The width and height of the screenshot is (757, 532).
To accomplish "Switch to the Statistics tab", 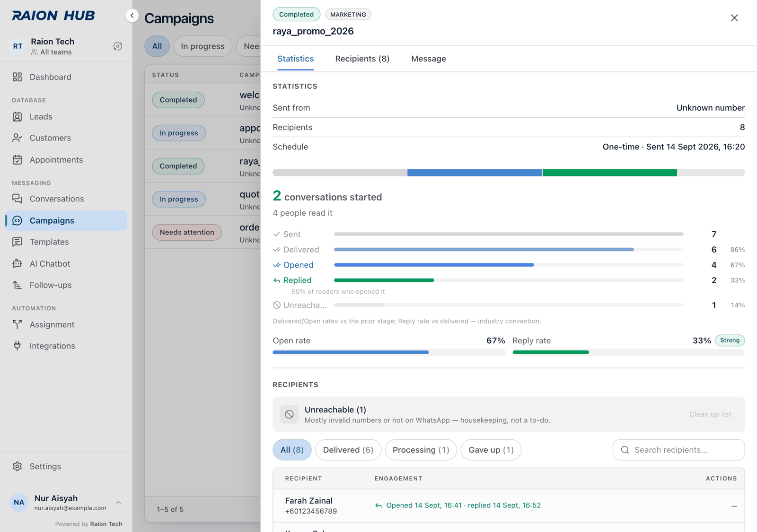I will click(x=296, y=59).
